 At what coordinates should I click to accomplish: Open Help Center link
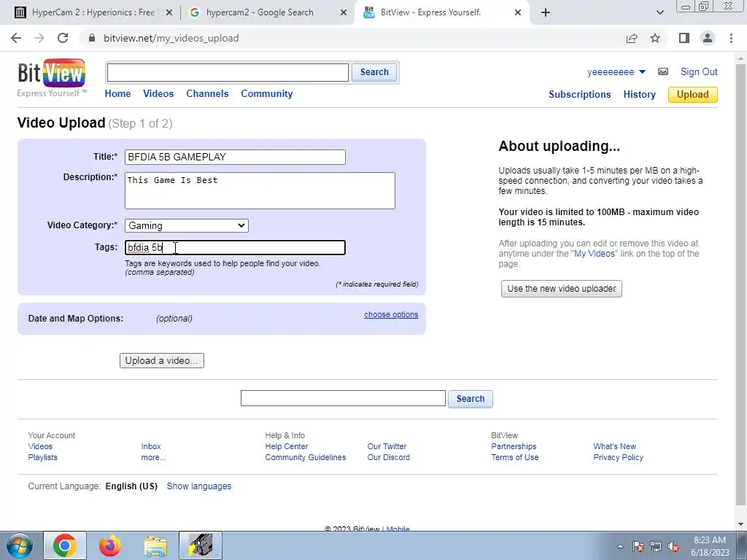[286, 446]
